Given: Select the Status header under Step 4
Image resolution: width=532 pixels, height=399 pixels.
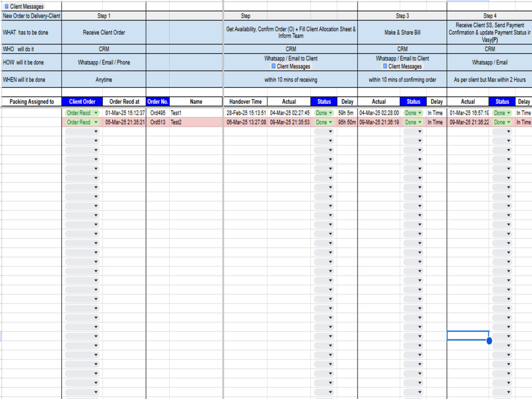Looking at the screenshot, I should click(x=502, y=102).
